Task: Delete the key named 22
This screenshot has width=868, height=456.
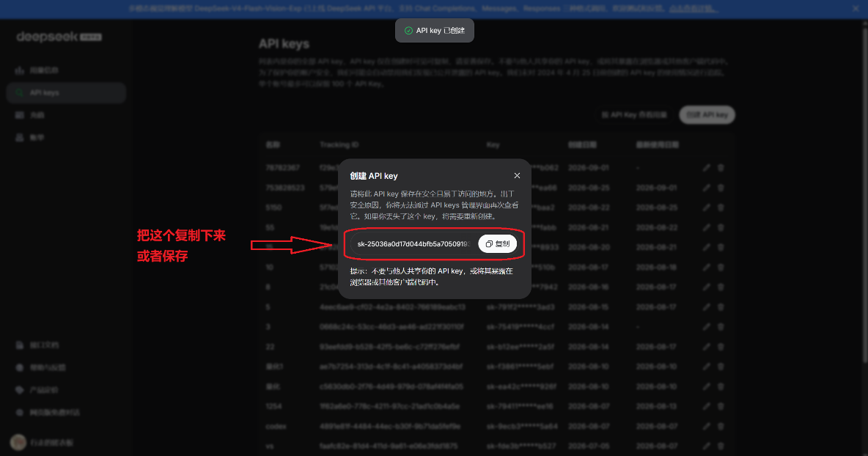Action: pos(721,347)
